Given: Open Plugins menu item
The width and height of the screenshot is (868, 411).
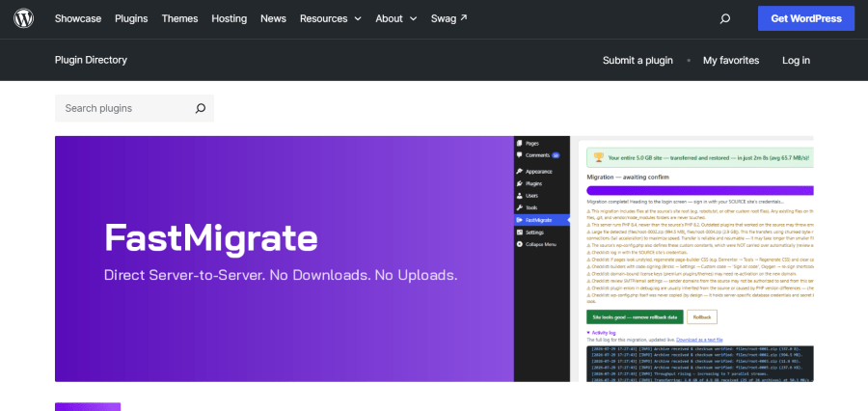Looking at the screenshot, I should 131,18.
